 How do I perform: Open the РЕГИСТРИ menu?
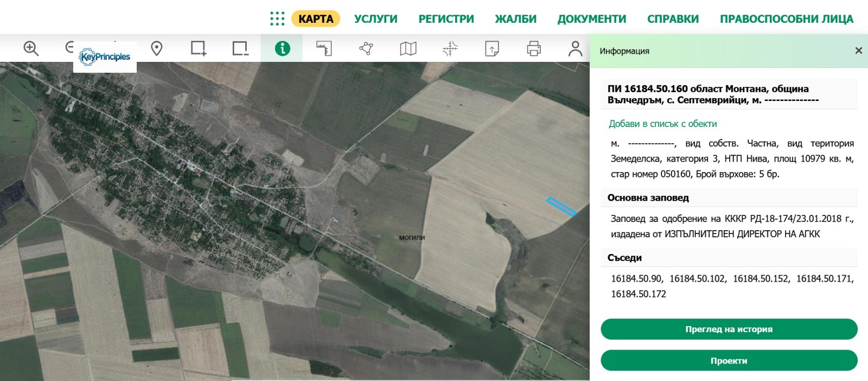pyautogui.click(x=446, y=19)
